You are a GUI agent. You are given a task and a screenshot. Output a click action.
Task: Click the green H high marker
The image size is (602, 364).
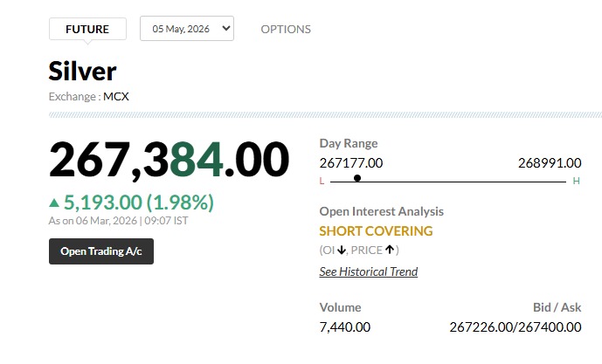[x=576, y=181]
